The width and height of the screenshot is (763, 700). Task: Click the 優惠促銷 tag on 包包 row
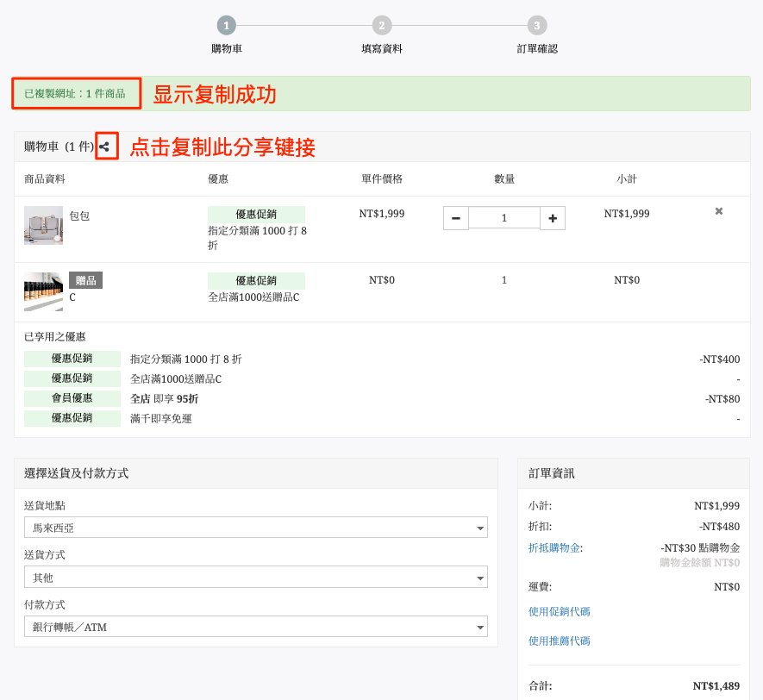click(x=256, y=214)
